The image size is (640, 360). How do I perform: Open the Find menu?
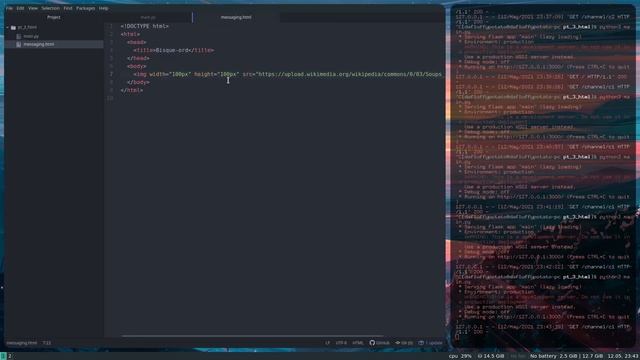pos(68,8)
